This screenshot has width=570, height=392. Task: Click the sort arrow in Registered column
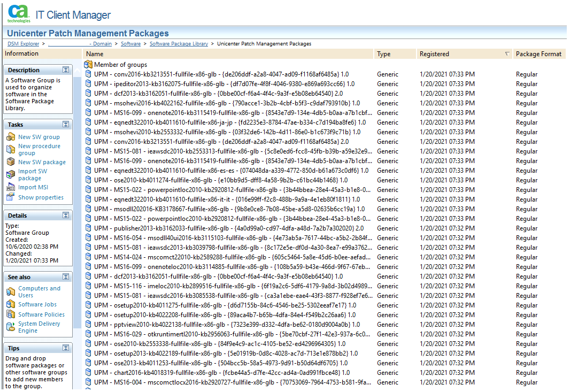[x=507, y=54]
